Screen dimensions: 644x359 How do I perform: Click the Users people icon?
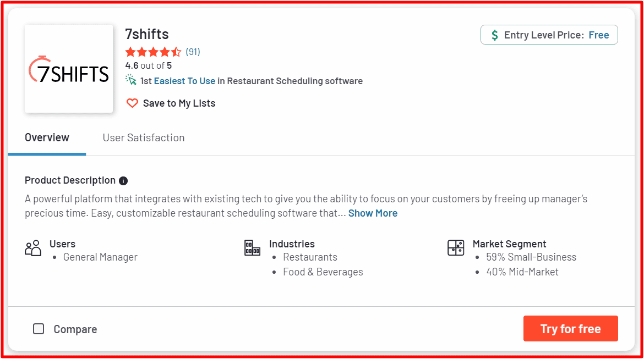(x=33, y=248)
